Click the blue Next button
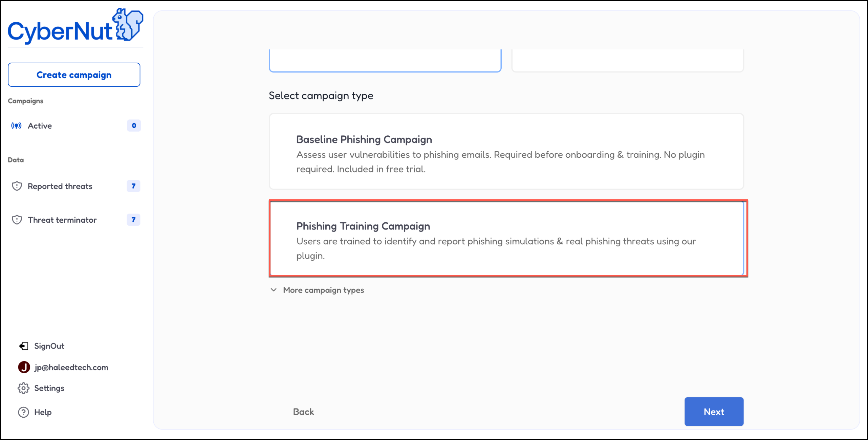 pyautogui.click(x=714, y=412)
